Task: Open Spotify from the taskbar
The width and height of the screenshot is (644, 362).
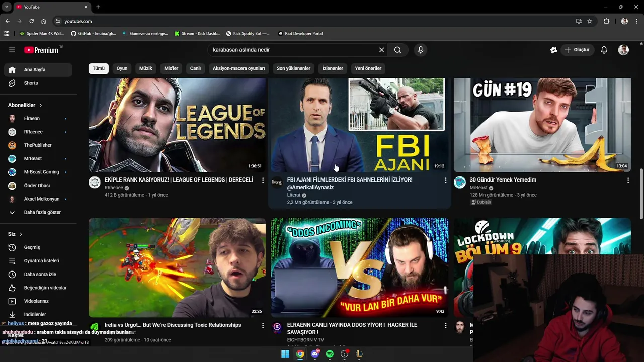Action: [x=330, y=354]
